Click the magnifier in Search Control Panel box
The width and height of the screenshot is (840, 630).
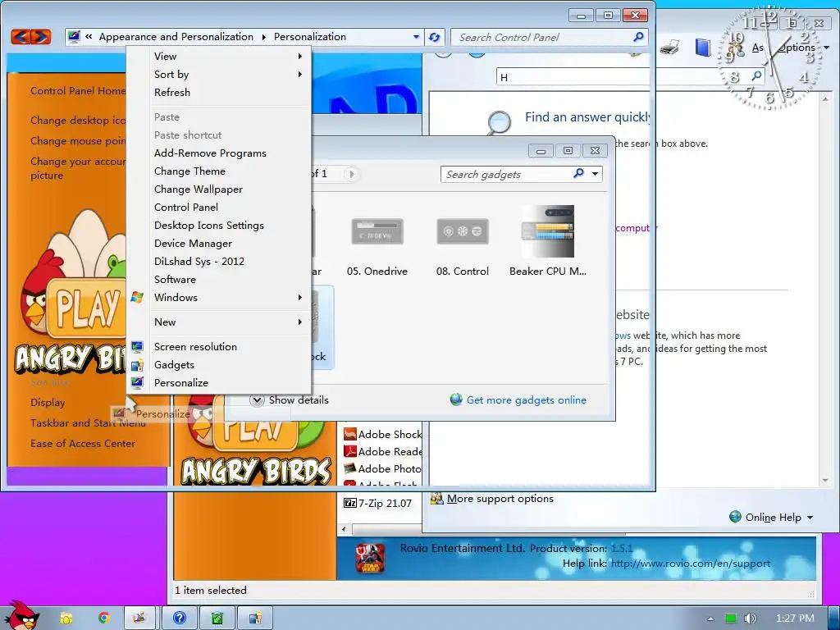(x=638, y=37)
